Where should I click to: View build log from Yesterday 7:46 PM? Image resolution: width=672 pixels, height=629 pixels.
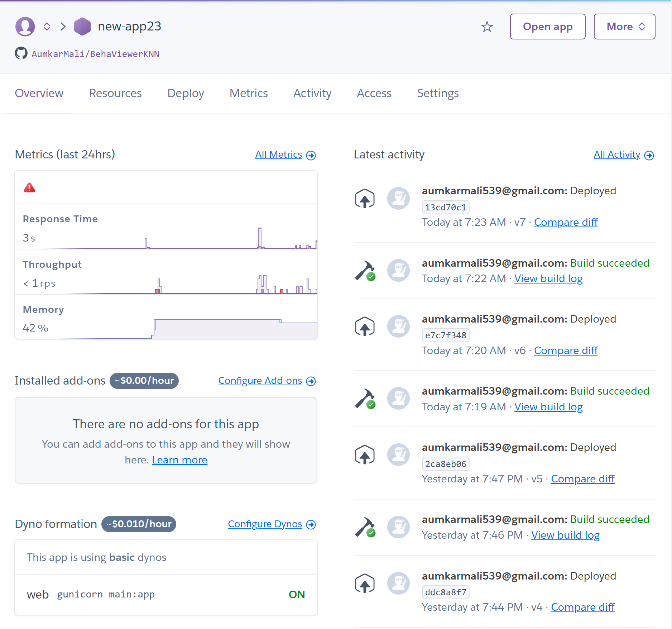pos(565,535)
